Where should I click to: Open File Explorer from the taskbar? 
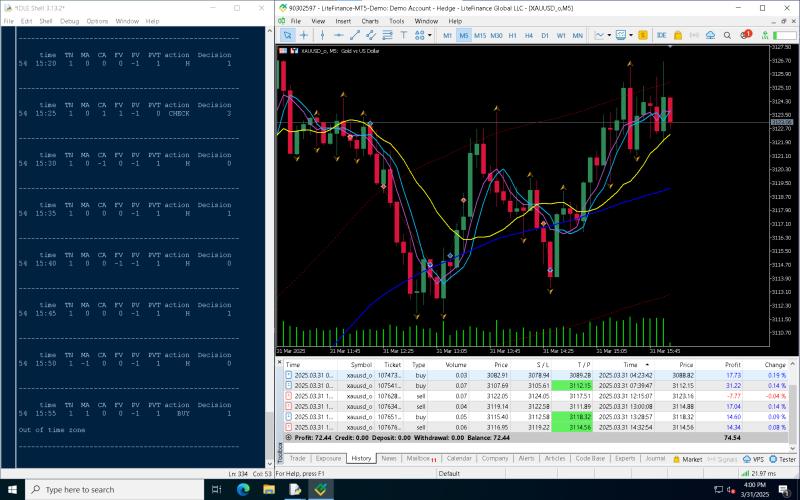coord(269,490)
